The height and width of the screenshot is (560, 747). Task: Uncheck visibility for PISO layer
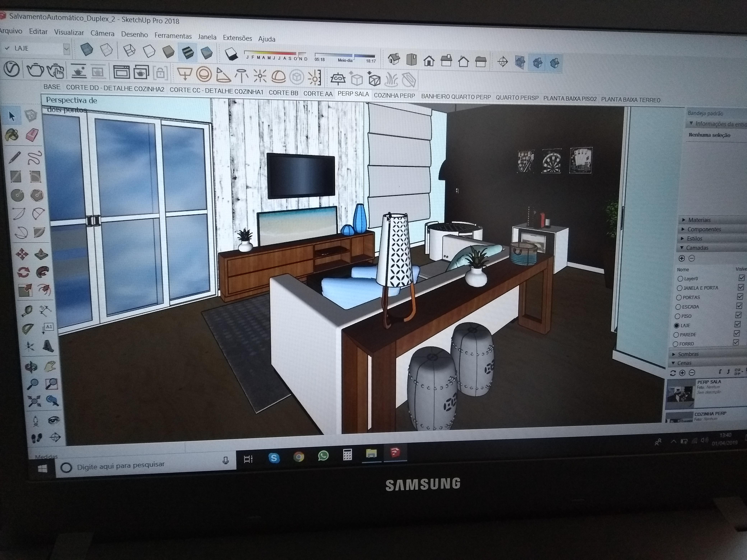point(739,315)
